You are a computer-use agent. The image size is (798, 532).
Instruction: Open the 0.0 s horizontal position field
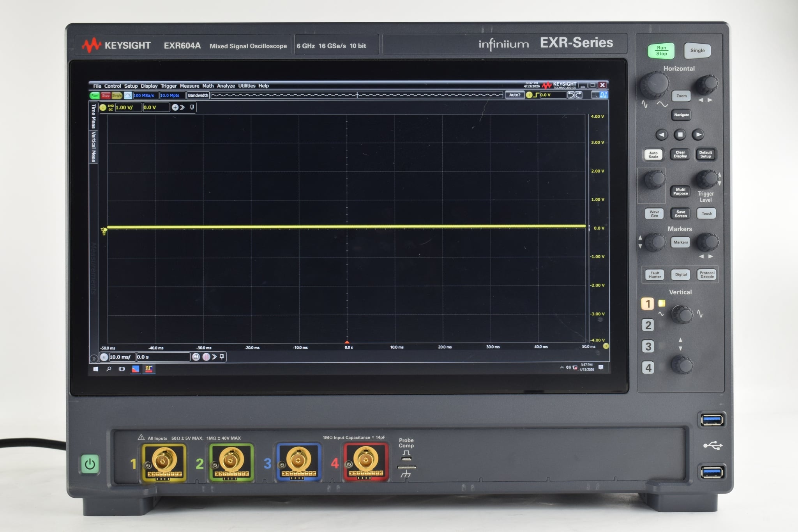163,357
